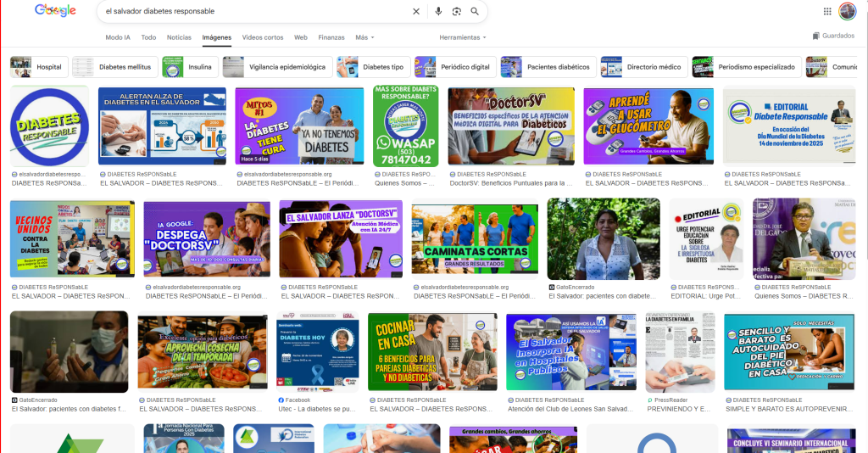The image size is (868, 453).
Task: Open the Cocinar en Casa image result
Action: pos(432,351)
